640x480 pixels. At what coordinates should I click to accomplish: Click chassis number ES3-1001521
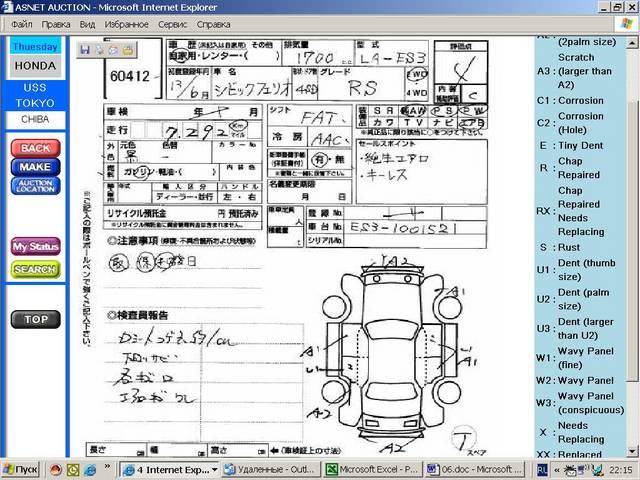tap(403, 227)
